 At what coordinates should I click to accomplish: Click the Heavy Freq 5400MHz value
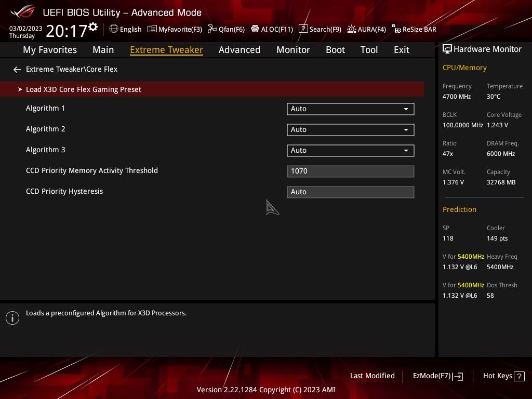(500, 267)
